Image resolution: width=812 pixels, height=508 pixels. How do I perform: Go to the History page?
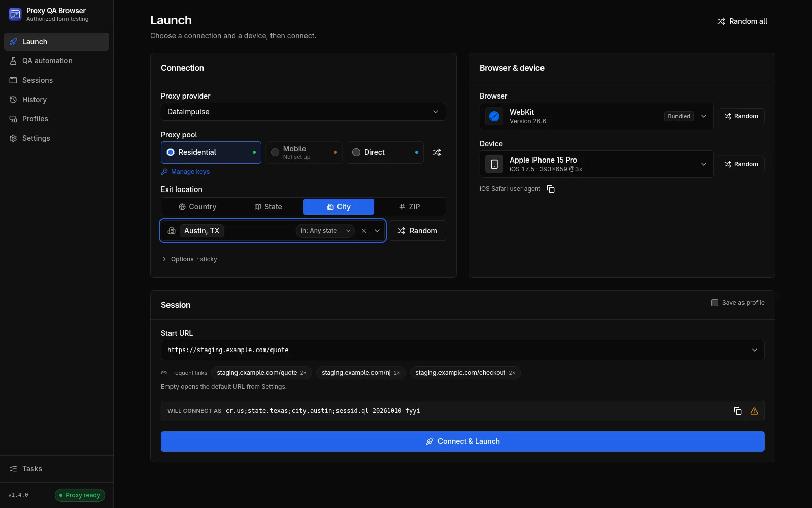[x=56, y=100]
